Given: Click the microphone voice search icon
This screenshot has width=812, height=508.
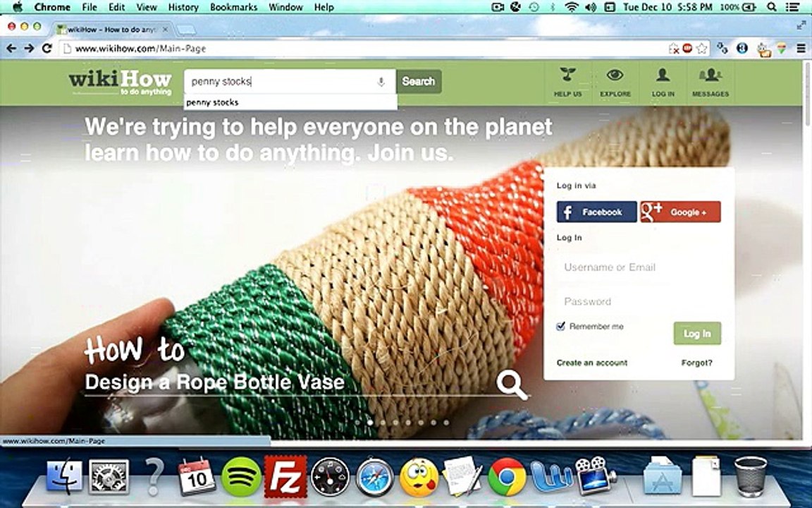Looking at the screenshot, I should (381, 81).
